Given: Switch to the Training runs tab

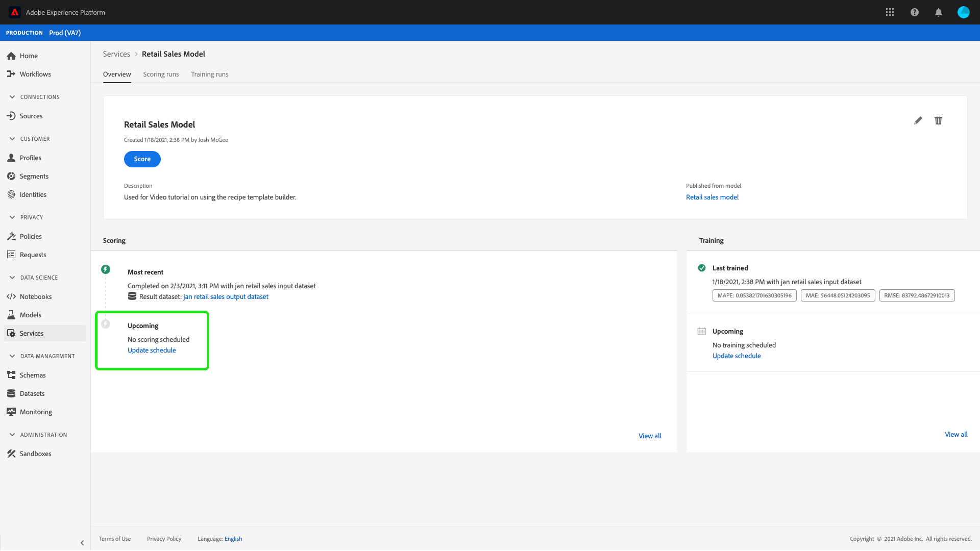Looking at the screenshot, I should tap(209, 74).
